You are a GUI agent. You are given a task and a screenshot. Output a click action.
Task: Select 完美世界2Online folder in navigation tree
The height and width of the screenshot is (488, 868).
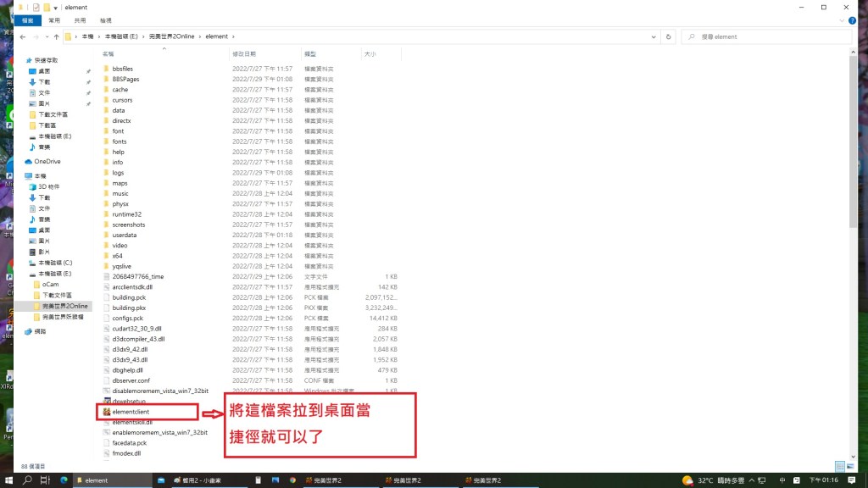[65, 306]
